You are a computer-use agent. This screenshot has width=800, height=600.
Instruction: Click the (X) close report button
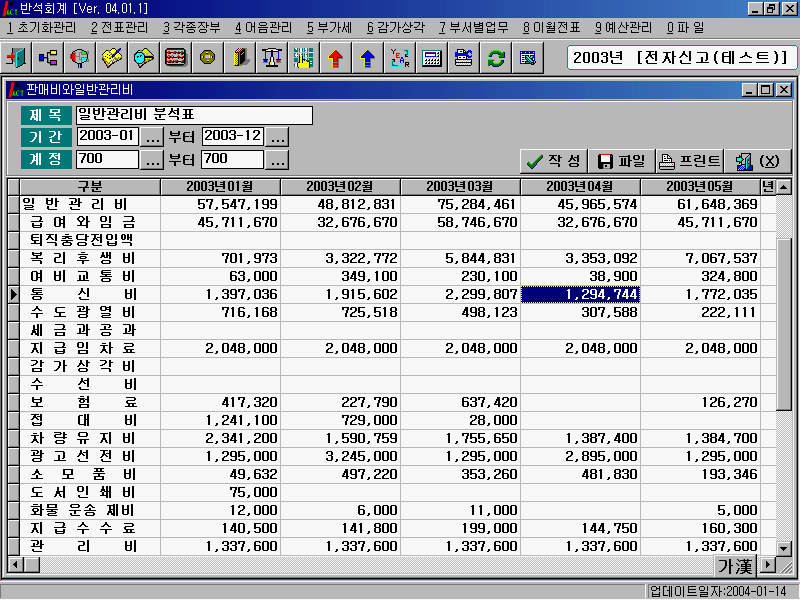[758, 161]
